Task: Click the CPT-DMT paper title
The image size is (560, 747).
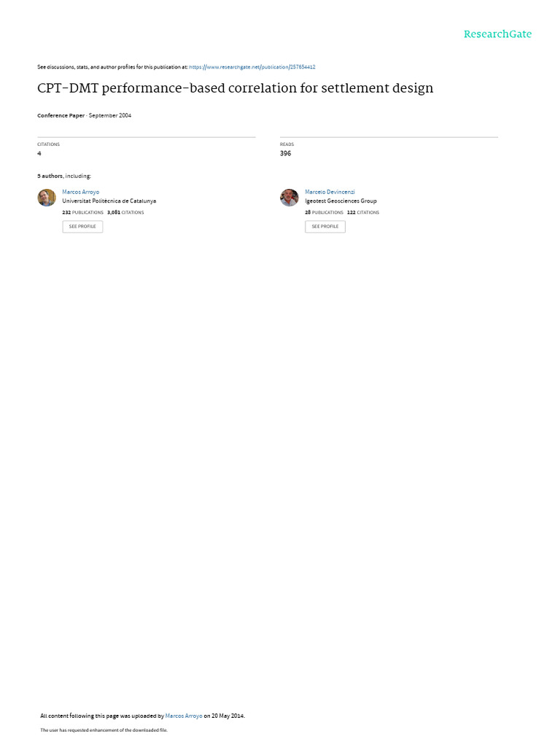Action: 236,88
